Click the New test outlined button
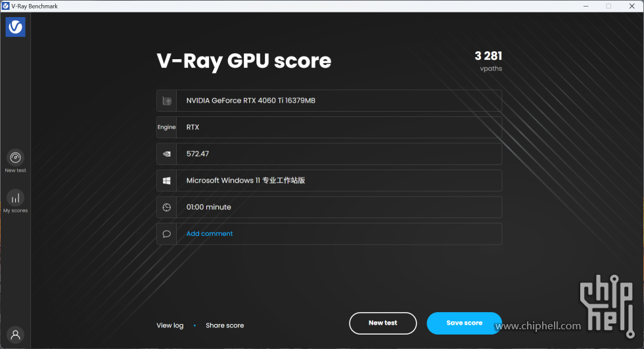This screenshot has height=349, width=644. 382,323
